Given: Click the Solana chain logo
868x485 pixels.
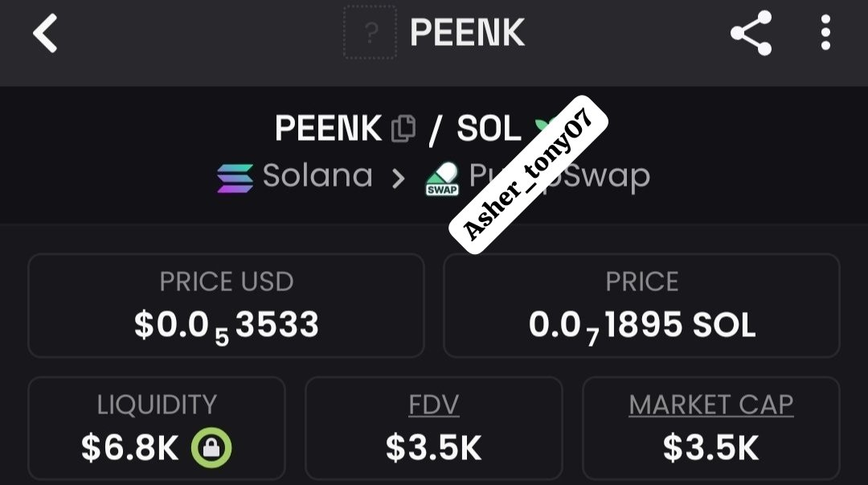Looking at the screenshot, I should click(235, 178).
